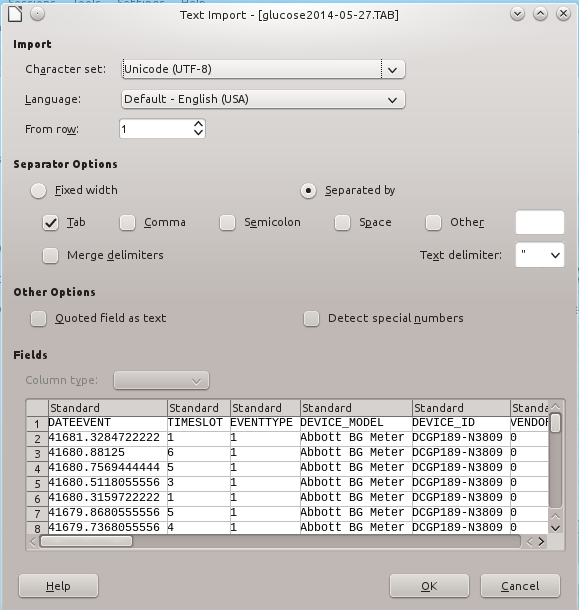The width and height of the screenshot is (579, 610).
Task: Select the Fixed width radio button
Action: (x=39, y=191)
